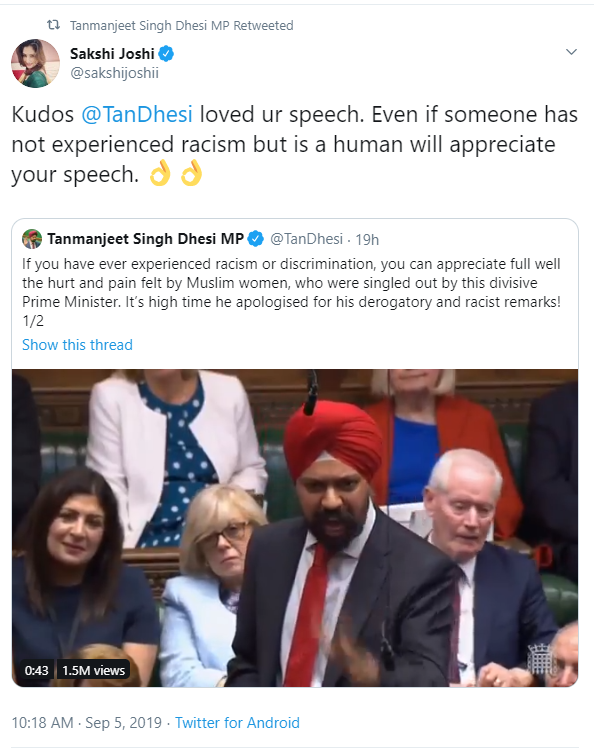Open the Twitter for Android source link
This screenshot has height=751, width=594.
(237, 722)
